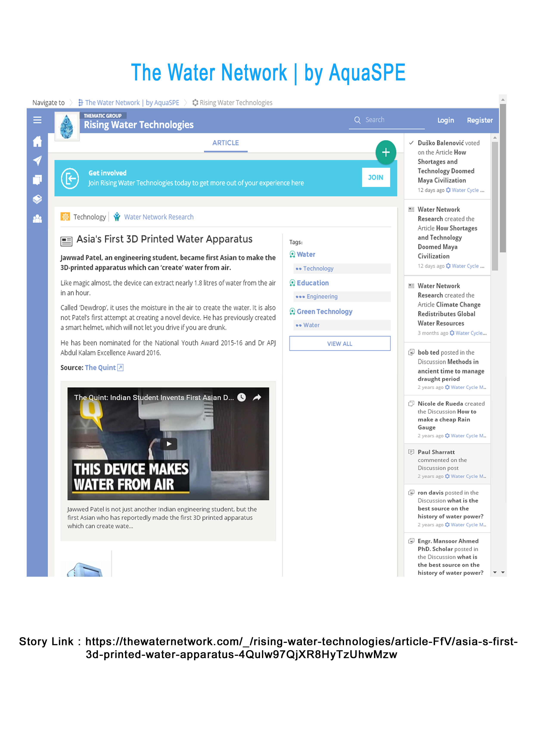Click the share arrow icon on video

point(257,397)
